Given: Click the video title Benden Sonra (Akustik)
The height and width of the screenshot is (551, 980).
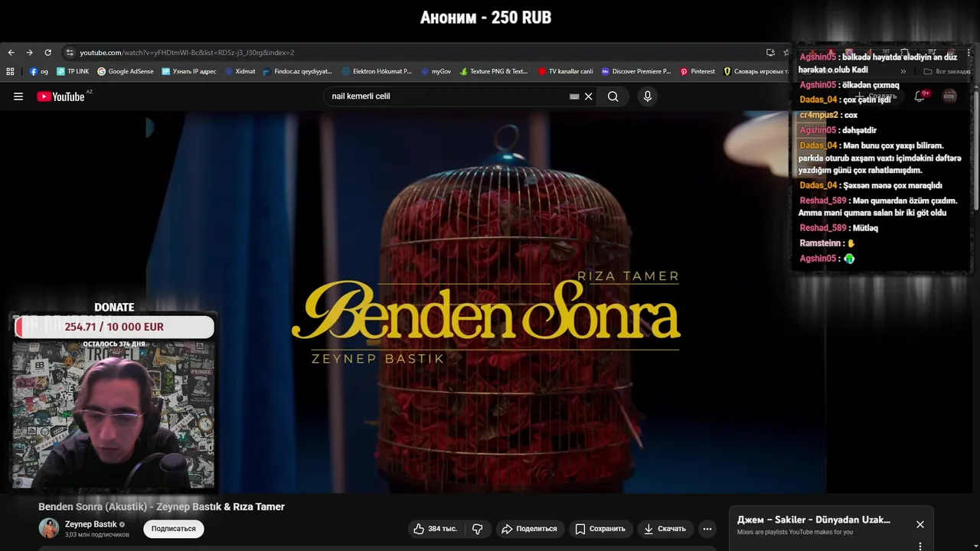Looking at the screenshot, I should 162,507.
